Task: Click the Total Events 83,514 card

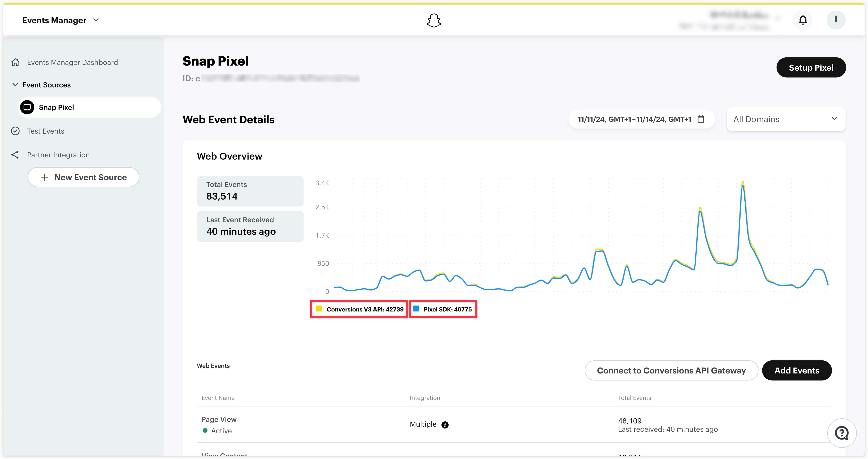Action: pyautogui.click(x=250, y=191)
